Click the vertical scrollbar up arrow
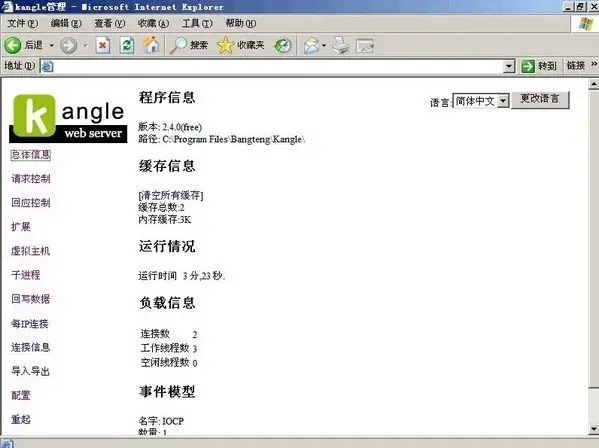The height and width of the screenshot is (448, 599). pos(594,84)
